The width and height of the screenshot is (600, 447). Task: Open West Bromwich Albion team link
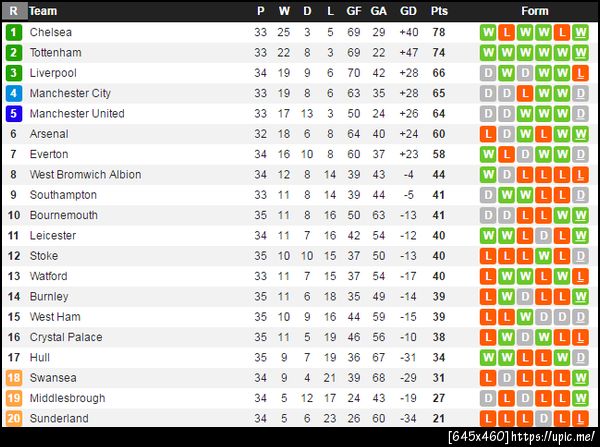(x=85, y=174)
